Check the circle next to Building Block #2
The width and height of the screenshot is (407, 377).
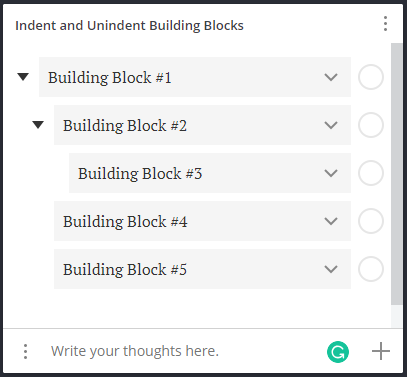pos(371,125)
